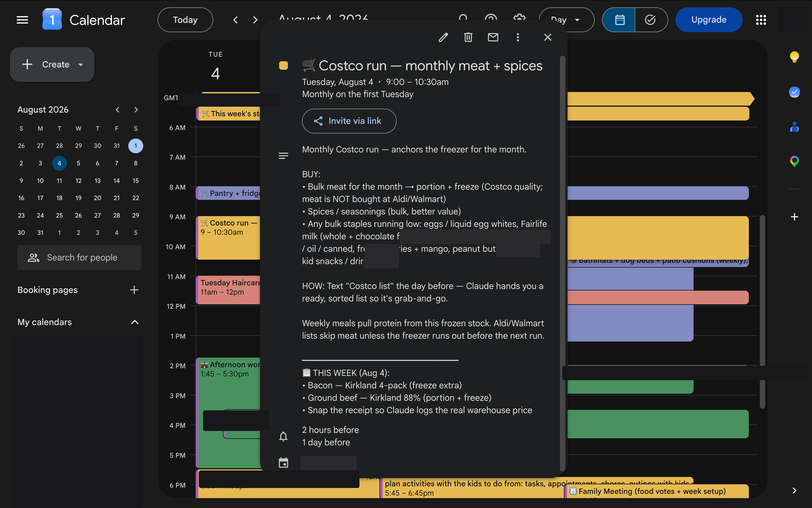Open Contacts from the side panel
Viewport: 812px width, 508px height.
coord(794,127)
